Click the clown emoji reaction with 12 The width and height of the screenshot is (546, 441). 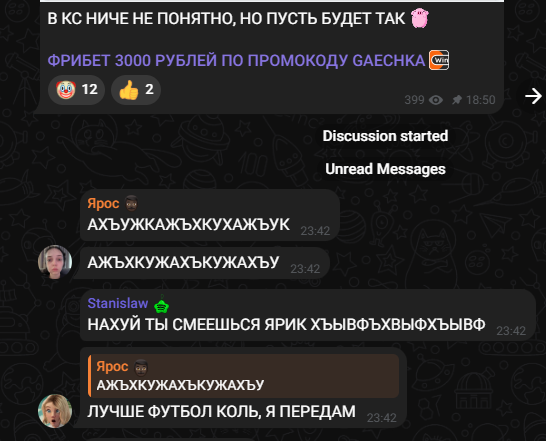[76, 90]
